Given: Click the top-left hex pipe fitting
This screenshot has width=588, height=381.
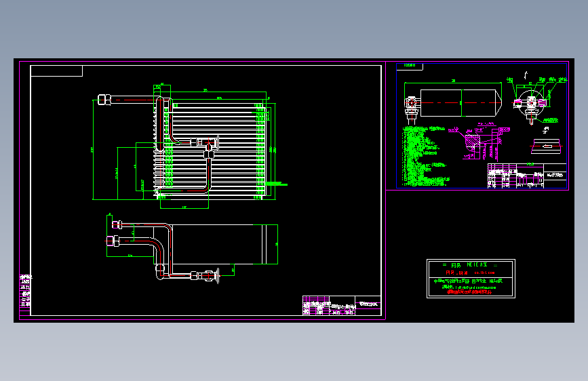Looking at the screenshot, I should click(x=104, y=100).
